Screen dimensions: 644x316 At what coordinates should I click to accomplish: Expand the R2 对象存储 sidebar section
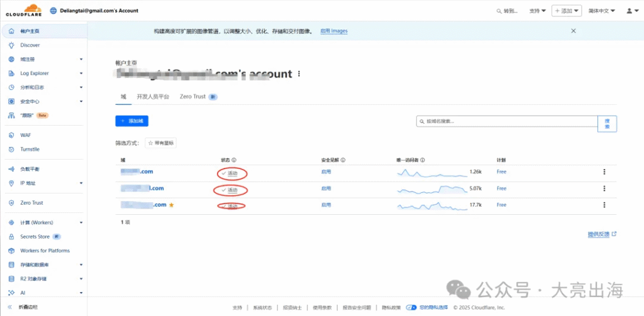click(81, 279)
